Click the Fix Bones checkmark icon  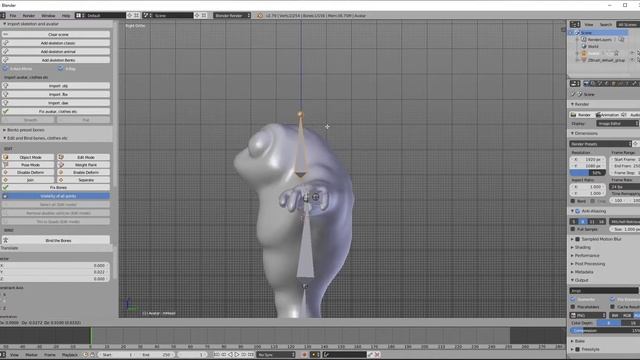(x=6, y=187)
